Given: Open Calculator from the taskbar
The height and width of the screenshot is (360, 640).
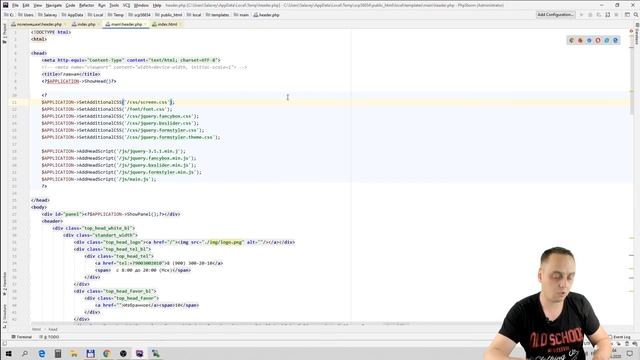Looking at the screenshot, I should (58, 353).
